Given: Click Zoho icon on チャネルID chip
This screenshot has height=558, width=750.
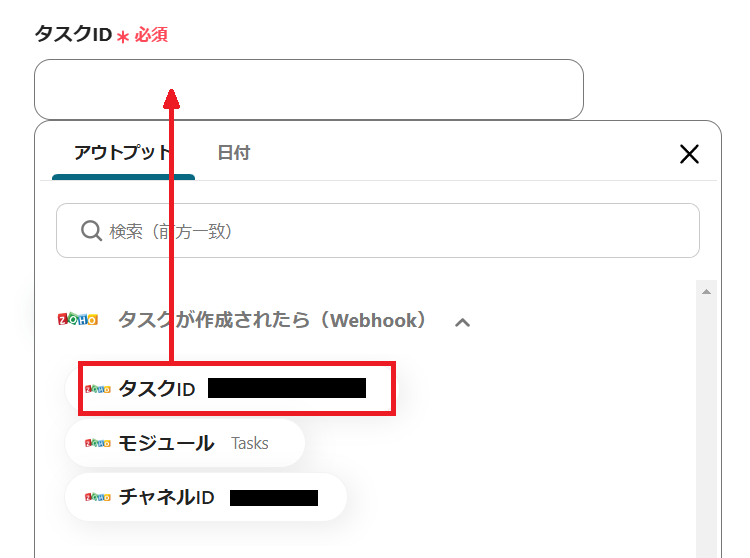Looking at the screenshot, I should [97, 498].
